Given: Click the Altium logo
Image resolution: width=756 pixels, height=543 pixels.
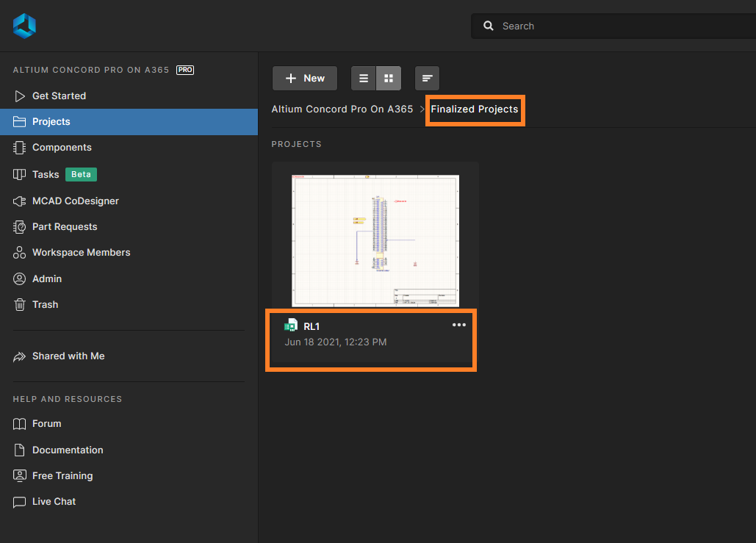Looking at the screenshot, I should 24,25.
